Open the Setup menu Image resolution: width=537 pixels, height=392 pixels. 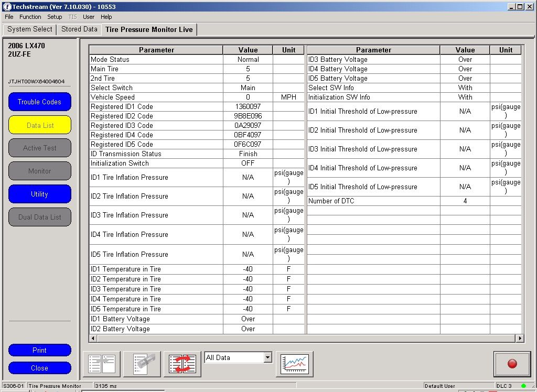(55, 17)
